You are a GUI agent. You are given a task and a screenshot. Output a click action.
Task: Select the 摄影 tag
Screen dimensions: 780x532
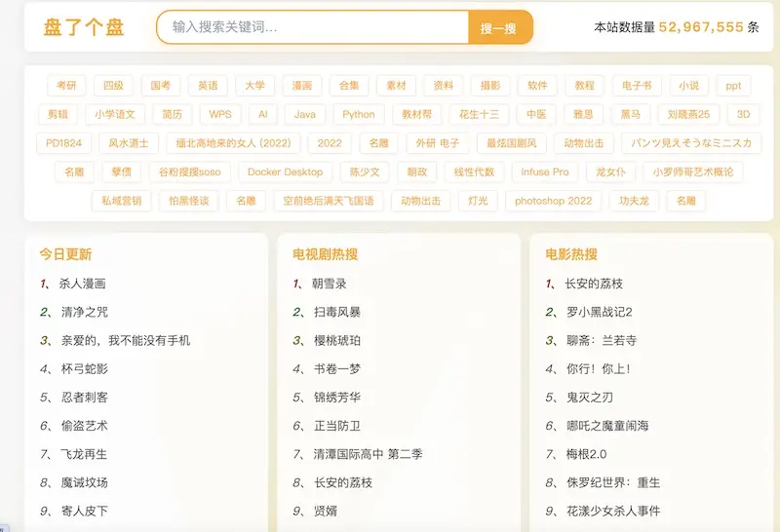[490, 86]
